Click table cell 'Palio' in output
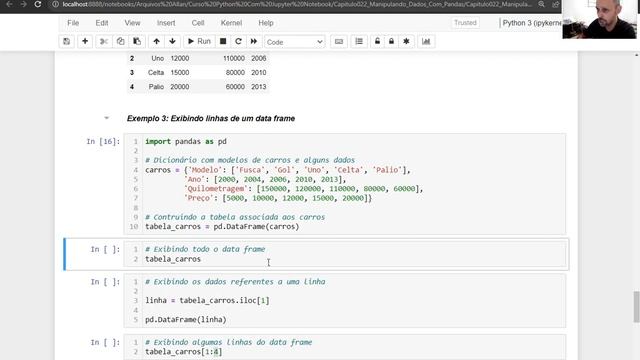Image resolution: width=640 pixels, height=360 pixels. tap(156, 87)
